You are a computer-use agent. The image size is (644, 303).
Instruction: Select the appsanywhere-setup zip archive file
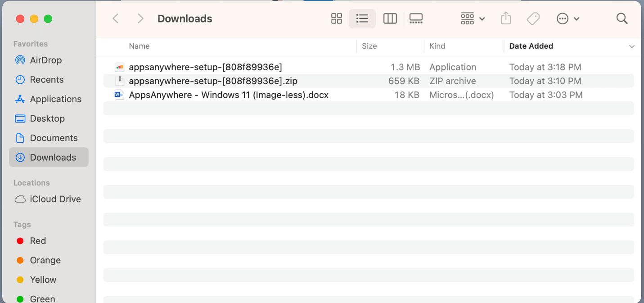[213, 81]
